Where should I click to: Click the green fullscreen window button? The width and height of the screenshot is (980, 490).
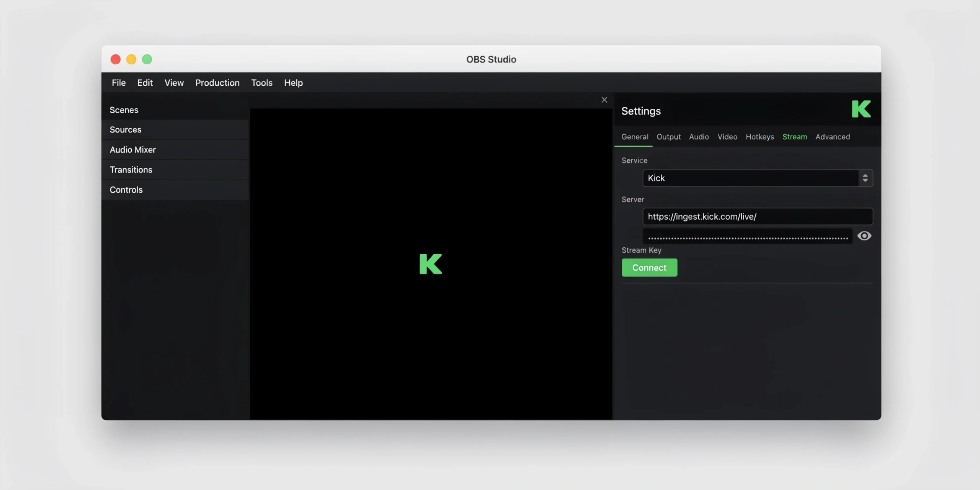(x=147, y=59)
